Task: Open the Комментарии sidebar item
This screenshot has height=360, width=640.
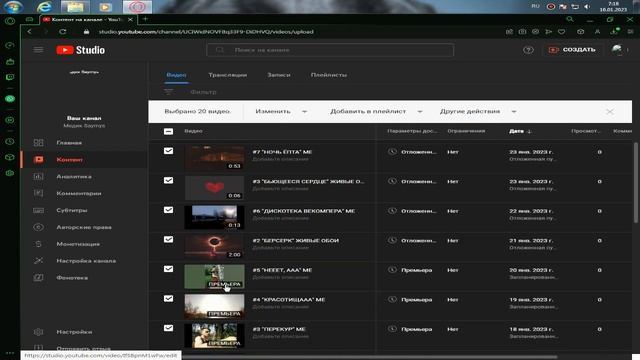Action: (84, 193)
